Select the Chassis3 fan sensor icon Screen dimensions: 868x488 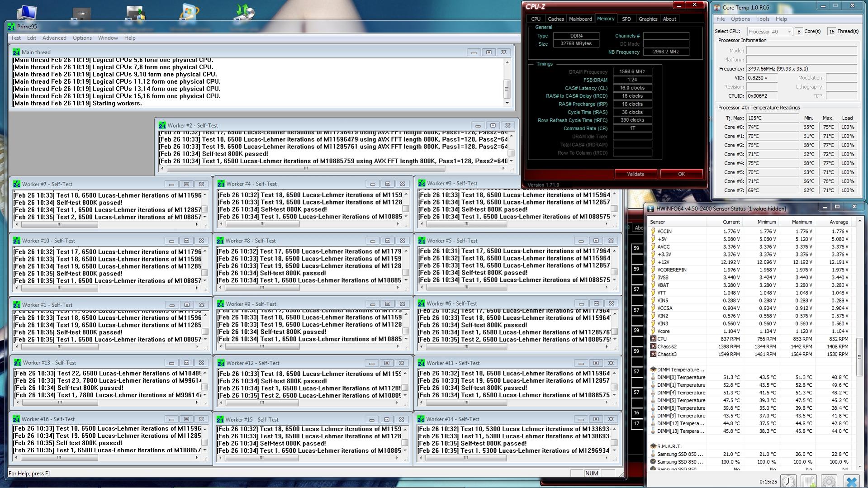(x=653, y=354)
